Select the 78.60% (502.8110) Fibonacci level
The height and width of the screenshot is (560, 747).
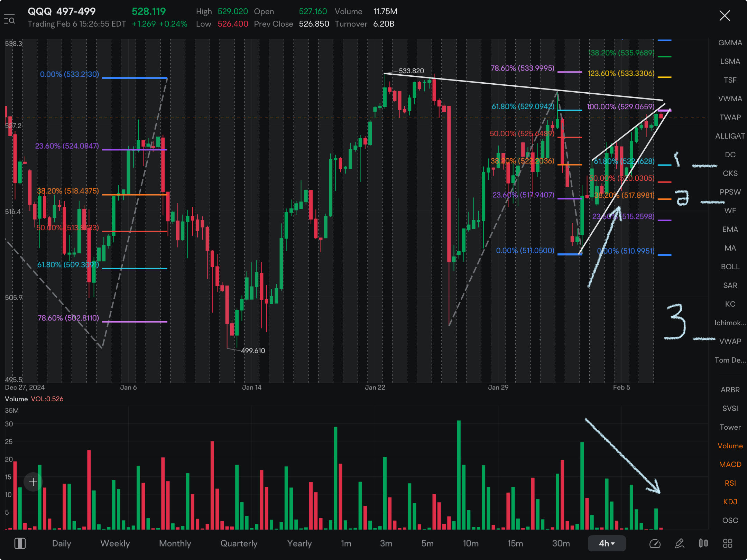tap(68, 318)
